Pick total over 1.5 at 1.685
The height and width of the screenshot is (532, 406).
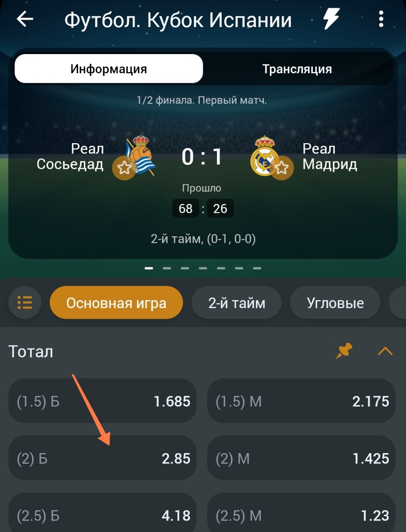click(102, 401)
